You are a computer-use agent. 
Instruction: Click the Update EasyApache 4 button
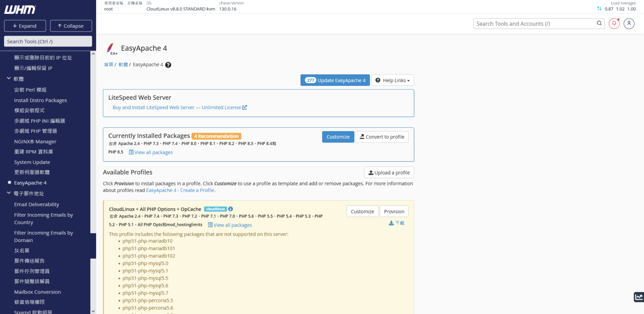coord(335,80)
